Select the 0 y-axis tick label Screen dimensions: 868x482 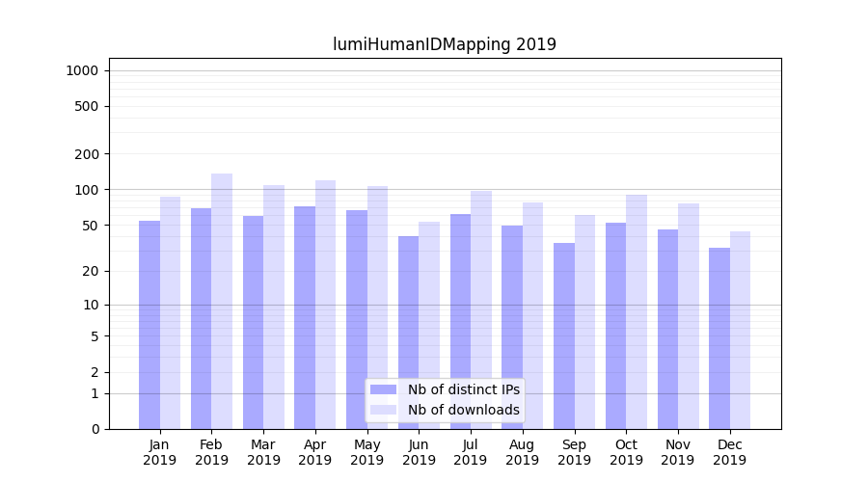[x=95, y=429]
